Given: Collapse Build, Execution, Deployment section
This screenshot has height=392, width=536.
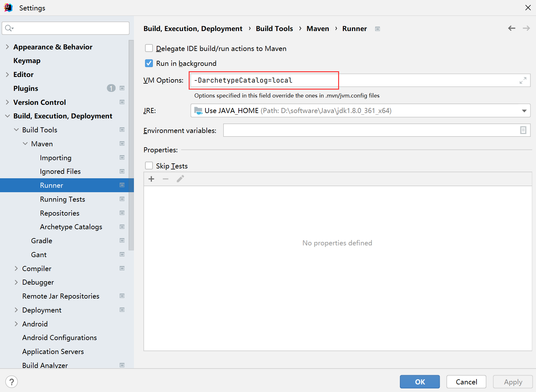Looking at the screenshot, I should pos(7,116).
